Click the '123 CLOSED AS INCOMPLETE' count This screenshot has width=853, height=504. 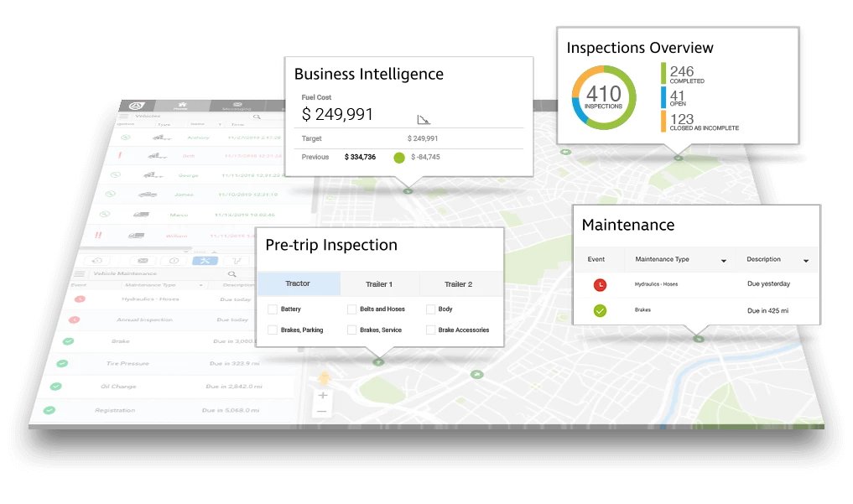pyautogui.click(x=704, y=122)
